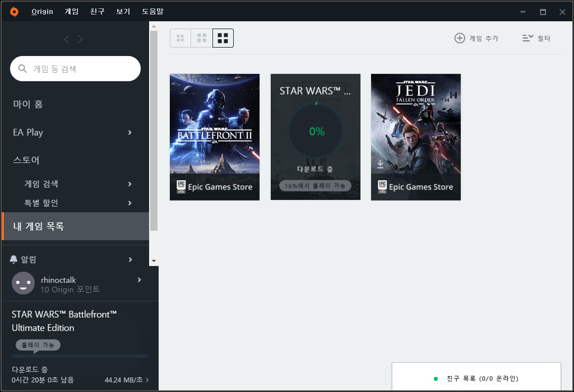Click the rhinoctalk avatar icon
This screenshot has width=574, height=392.
pyautogui.click(x=23, y=283)
